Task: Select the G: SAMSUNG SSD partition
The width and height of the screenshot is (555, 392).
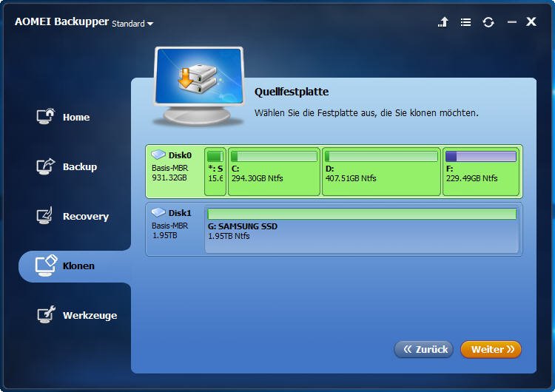Action: pyautogui.click(x=361, y=229)
